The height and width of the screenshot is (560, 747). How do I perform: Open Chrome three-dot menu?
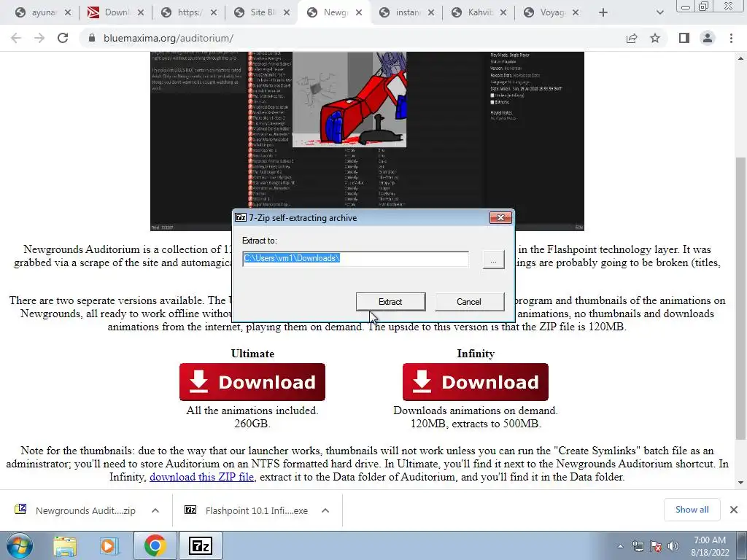coord(731,38)
